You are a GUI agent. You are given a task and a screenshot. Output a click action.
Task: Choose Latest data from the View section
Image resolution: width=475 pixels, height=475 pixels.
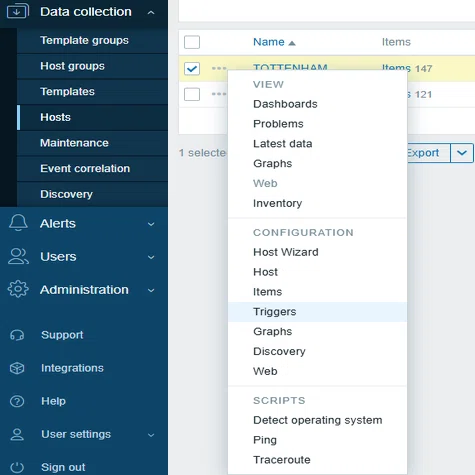tap(283, 144)
